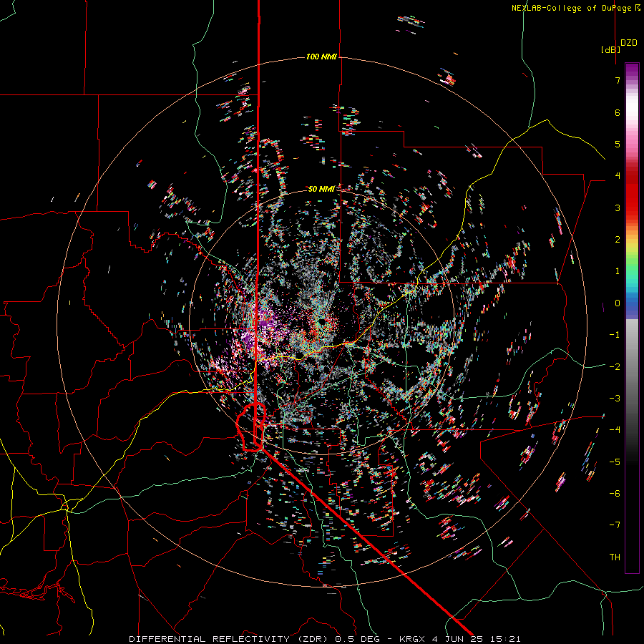The image size is (644, 644).
Task: Click the -5 dB tick label on the color scale
Action: pos(615,462)
